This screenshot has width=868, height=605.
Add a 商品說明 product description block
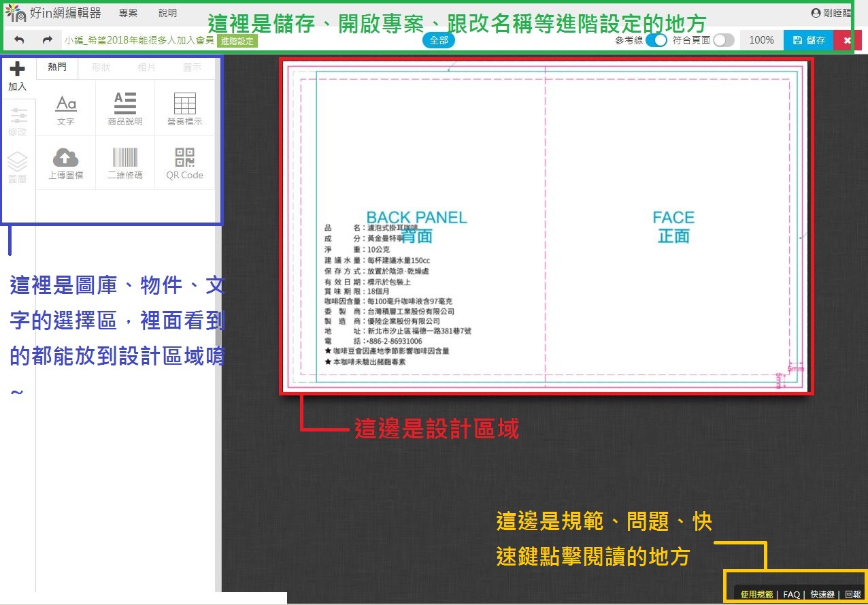(125, 110)
